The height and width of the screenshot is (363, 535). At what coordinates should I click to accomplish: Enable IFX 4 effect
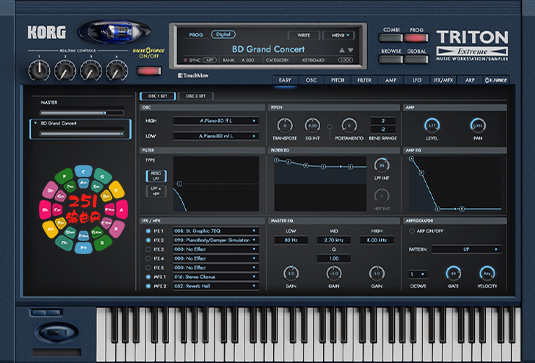coord(148,259)
